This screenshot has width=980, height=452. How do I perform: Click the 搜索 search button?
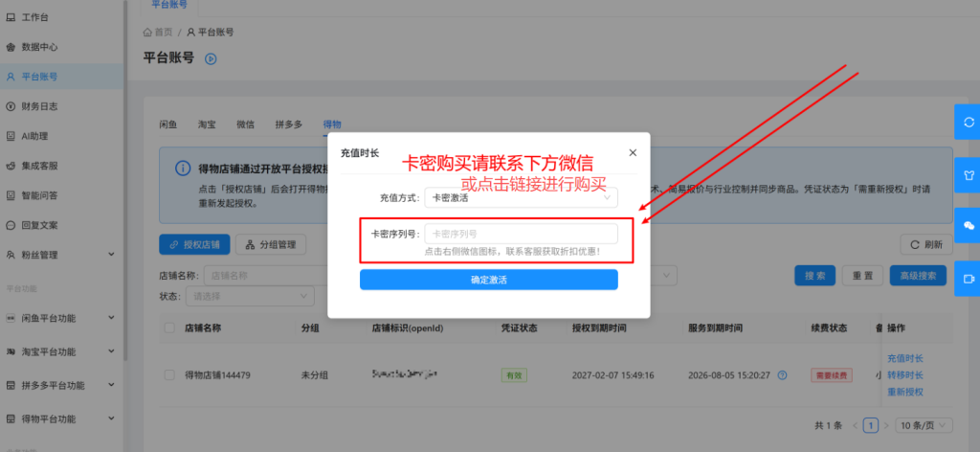(x=815, y=276)
